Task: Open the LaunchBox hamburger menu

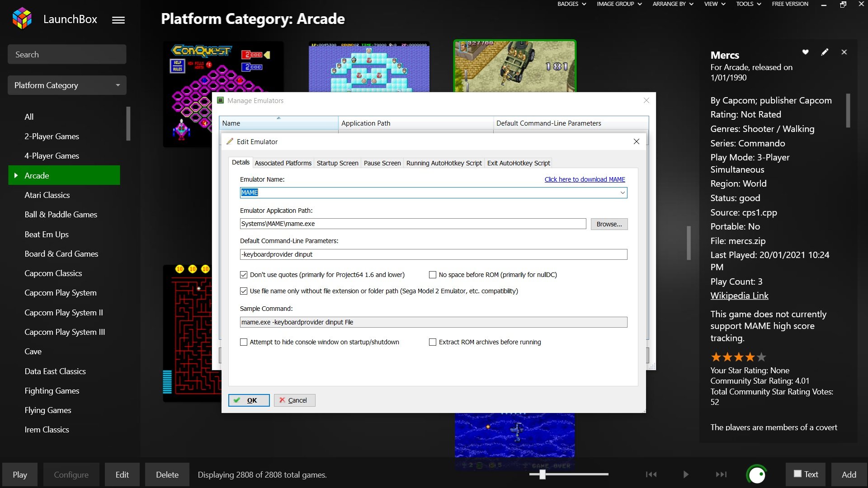Action: click(118, 20)
